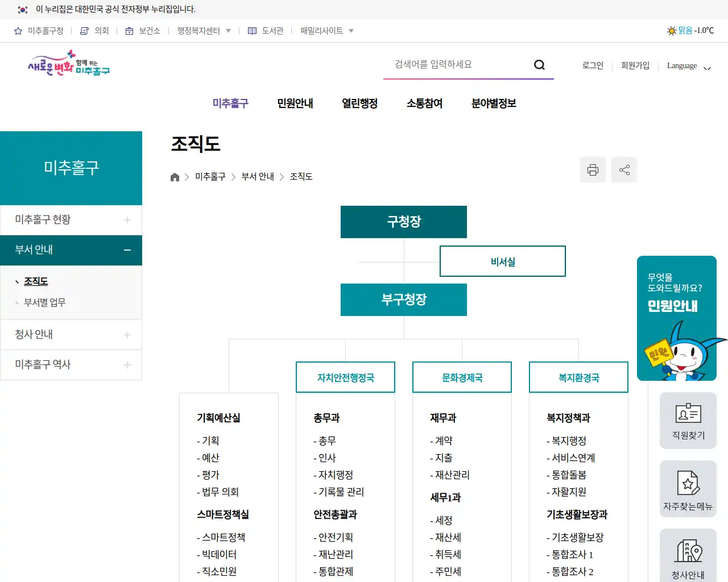Viewport: 728px width, 582px height.
Task: Click '- 기록물 관리' entry
Action: (338, 492)
